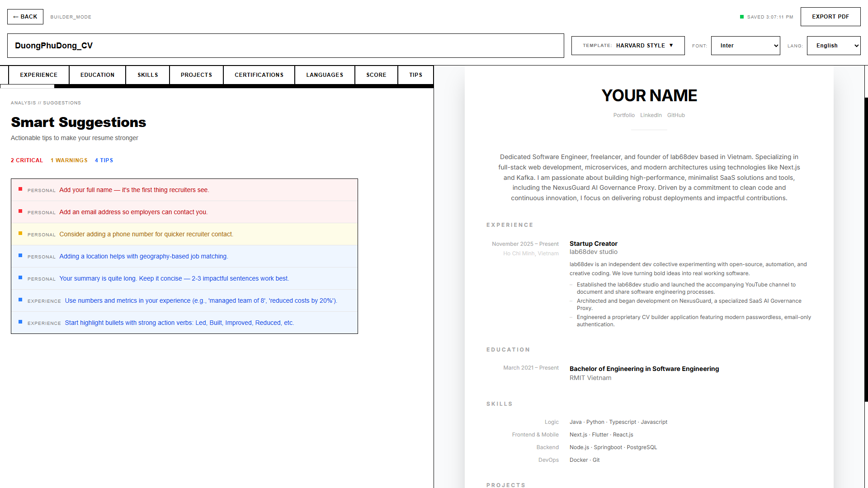Click the blue tip icon beside the summary length suggestion
The image size is (868, 488).
pos(20,278)
